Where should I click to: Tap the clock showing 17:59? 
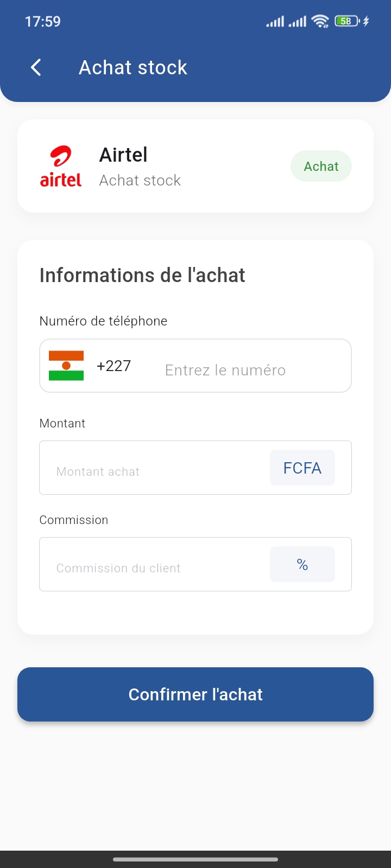point(43,22)
